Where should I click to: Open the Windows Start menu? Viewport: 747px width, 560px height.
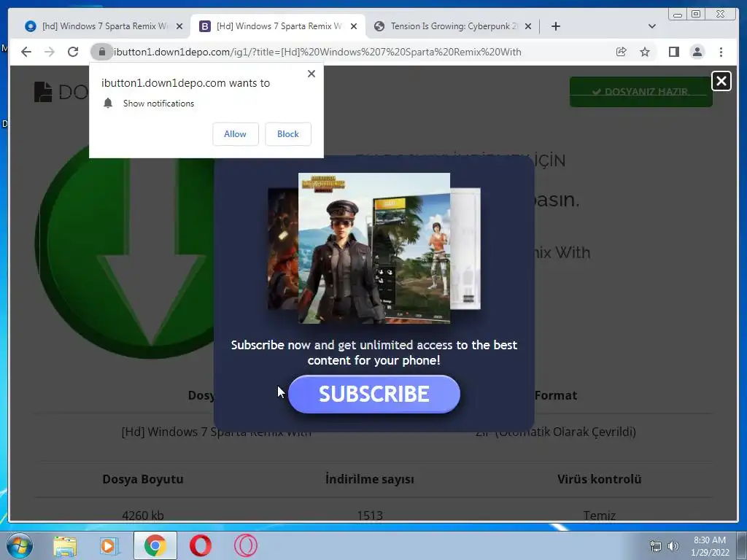coord(19,545)
